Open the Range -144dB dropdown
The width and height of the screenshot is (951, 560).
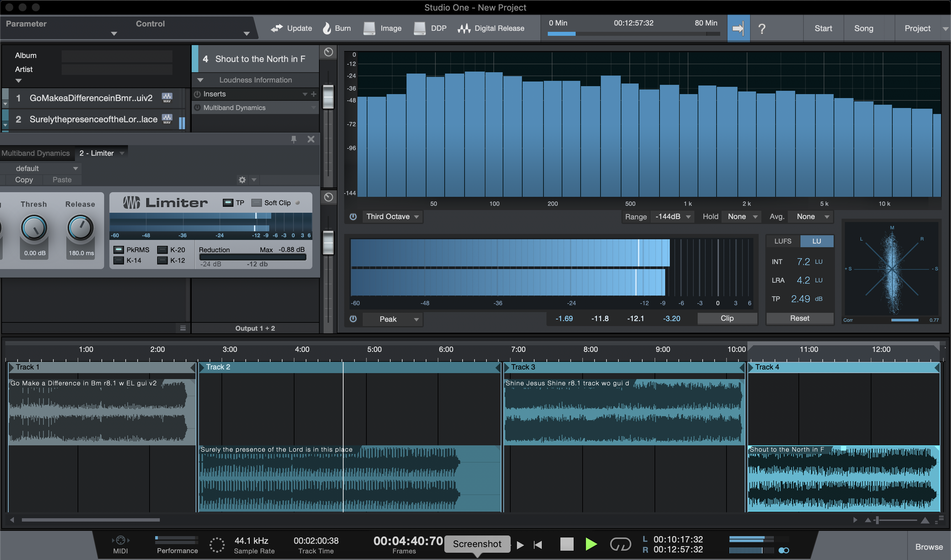(672, 217)
